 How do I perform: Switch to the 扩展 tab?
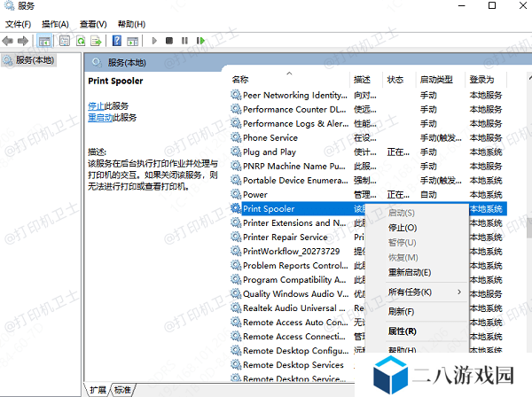click(x=98, y=390)
